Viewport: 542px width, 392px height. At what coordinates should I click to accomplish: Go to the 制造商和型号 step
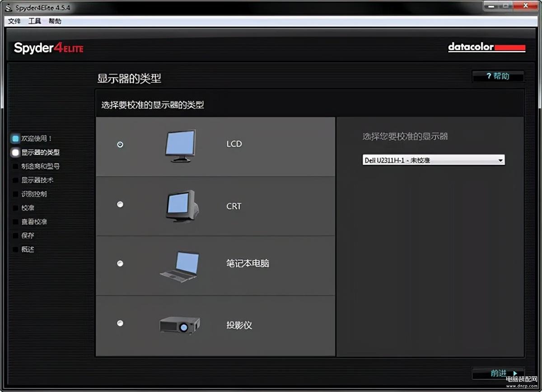click(x=41, y=166)
